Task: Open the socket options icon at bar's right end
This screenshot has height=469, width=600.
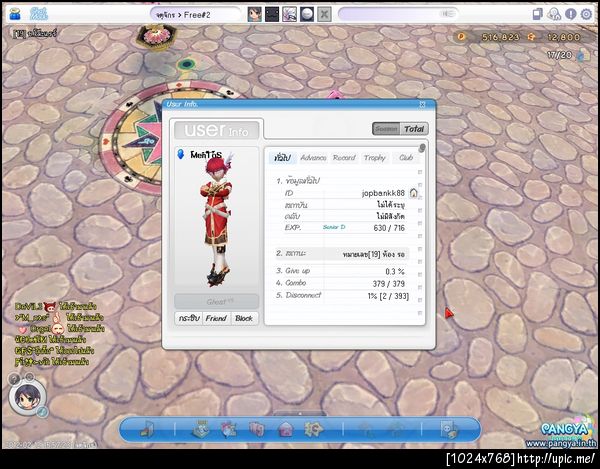Action: [x=448, y=429]
